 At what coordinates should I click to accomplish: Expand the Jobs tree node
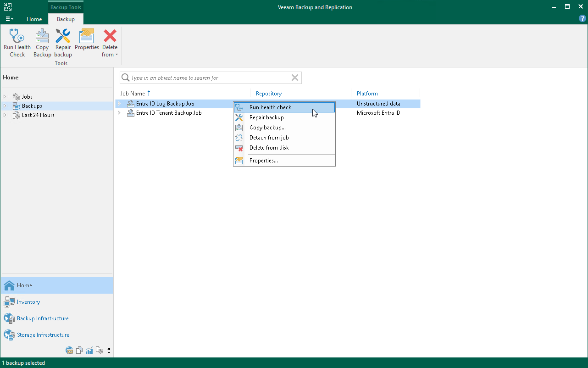point(5,97)
